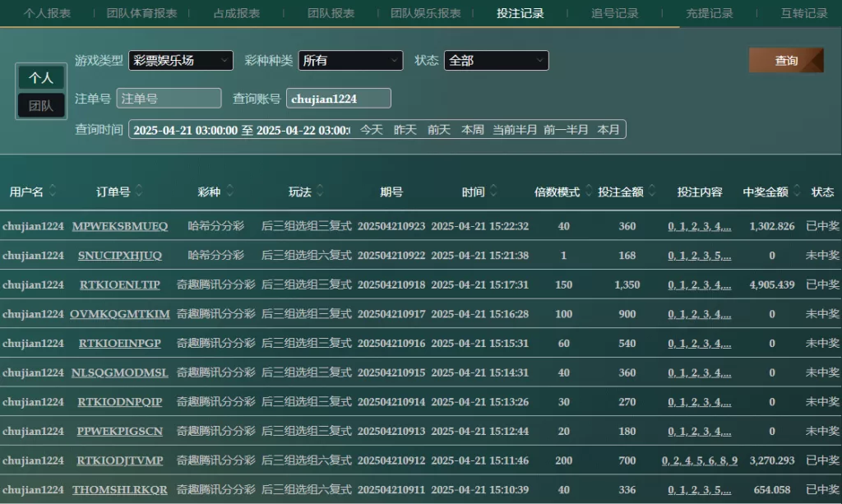Set query time to 今天
Viewport: 842px width, 504px height.
click(x=372, y=130)
